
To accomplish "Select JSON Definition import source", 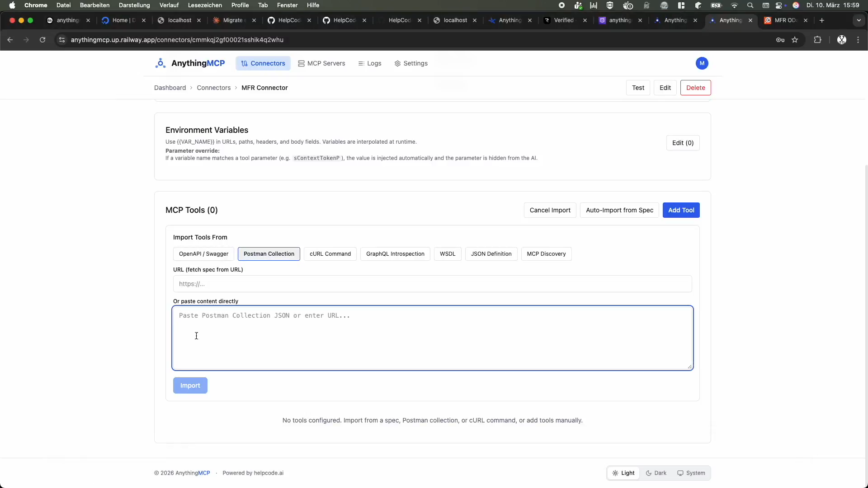I will click(491, 254).
